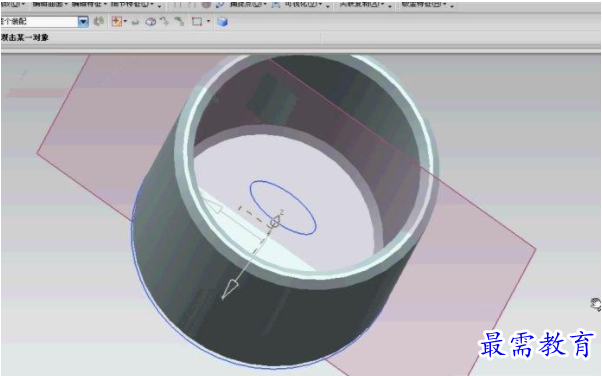Open the toolbar options arrow after 细节特征
The width and height of the screenshot is (602, 376).
159,6
